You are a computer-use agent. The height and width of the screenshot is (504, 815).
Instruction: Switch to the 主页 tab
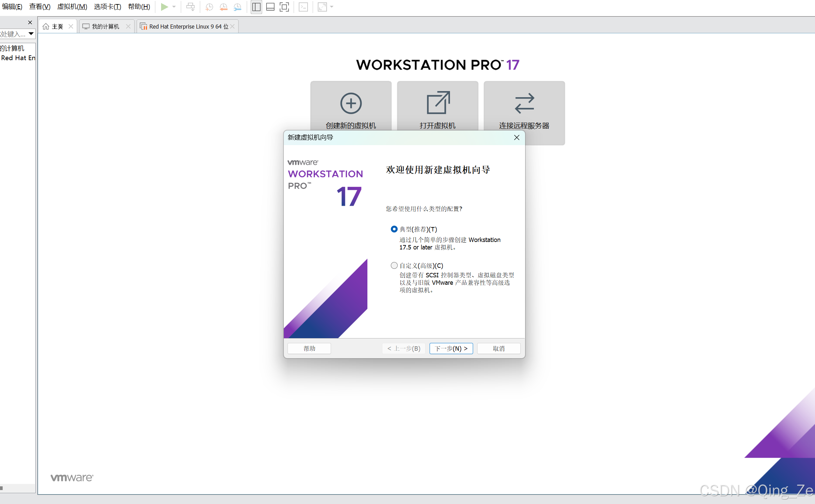coord(57,27)
